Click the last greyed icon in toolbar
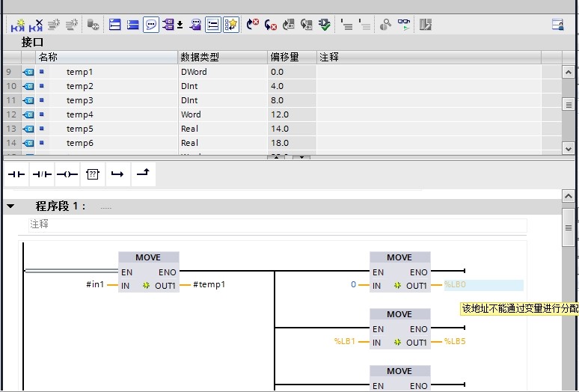Screen dimensions: 579x392 point(426,25)
